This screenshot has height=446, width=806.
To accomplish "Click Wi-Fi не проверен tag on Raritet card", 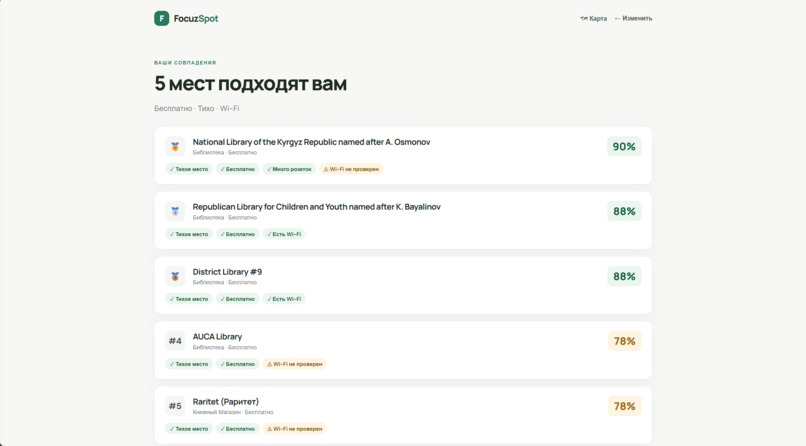I will [295, 429].
